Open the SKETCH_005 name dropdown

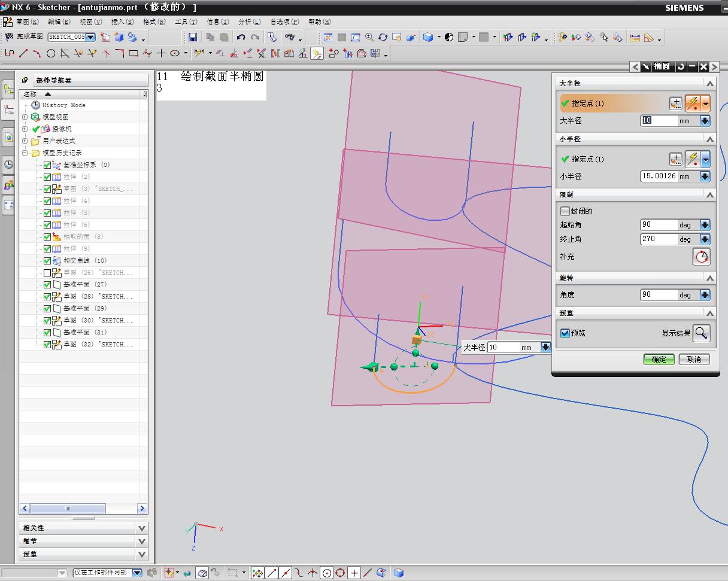(x=90, y=37)
